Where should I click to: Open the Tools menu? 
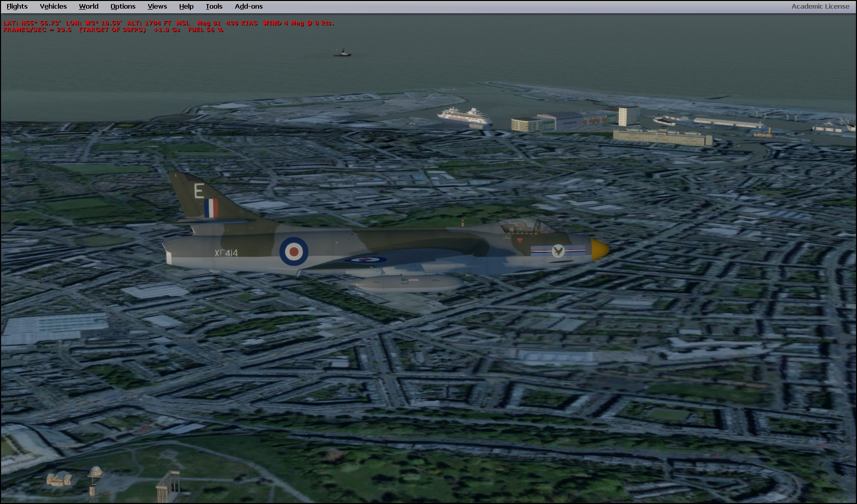[214, 7]
